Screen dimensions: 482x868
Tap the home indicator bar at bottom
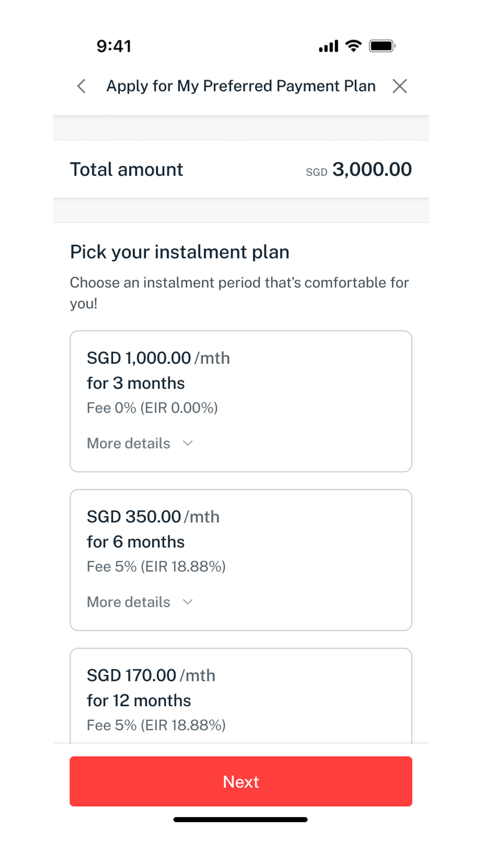(x=241, y=820)
